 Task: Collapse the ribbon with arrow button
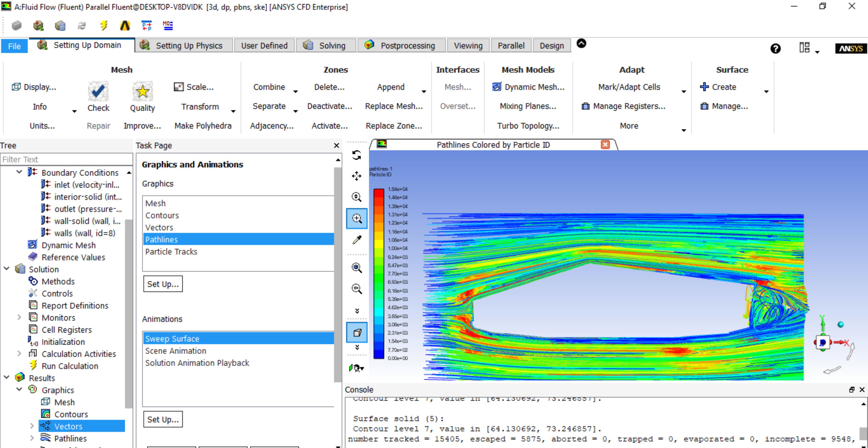tap(581, 43)
